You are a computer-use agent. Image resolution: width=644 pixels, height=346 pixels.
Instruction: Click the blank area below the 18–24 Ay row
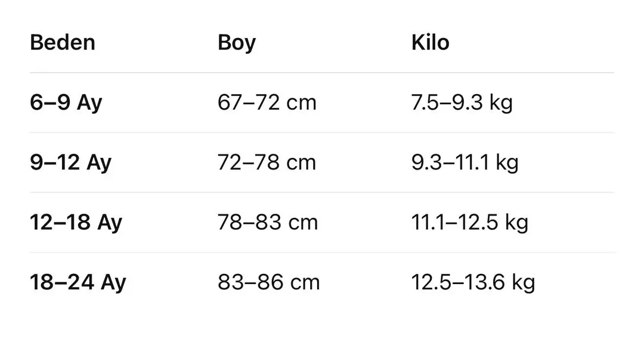pos(322,322)
